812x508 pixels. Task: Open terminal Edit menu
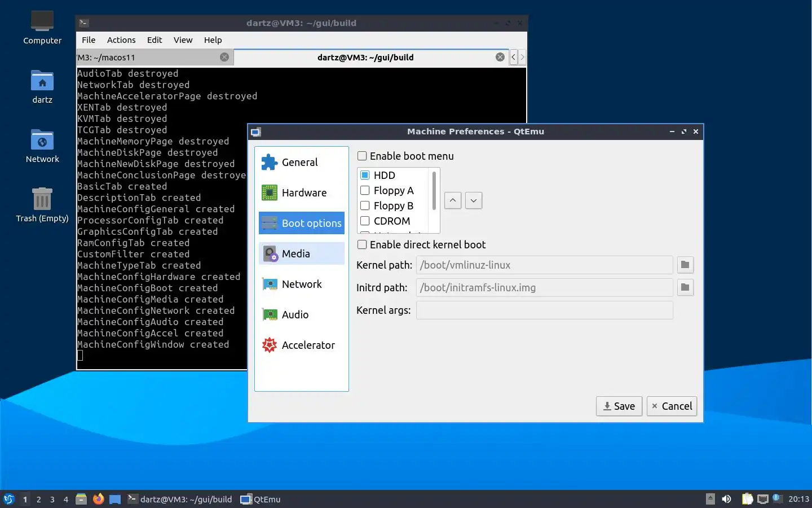pyautogui.click(x=155, y=40)
